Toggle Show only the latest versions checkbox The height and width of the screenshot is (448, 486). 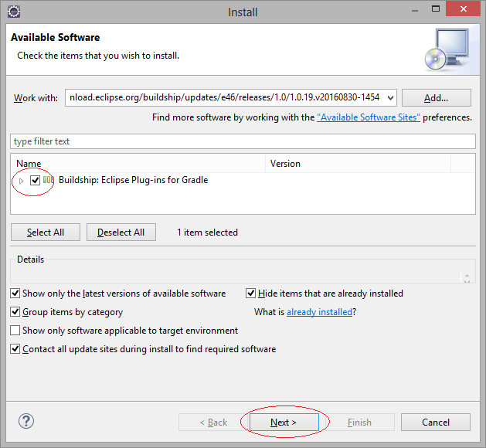[x=15, y=293]
